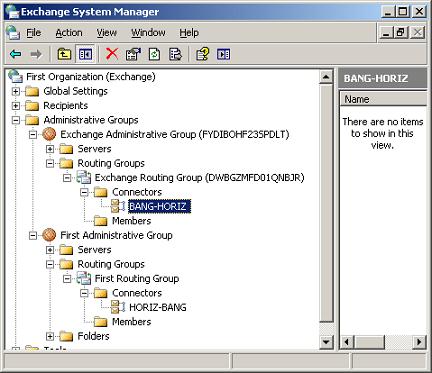Select Members under Exchange Routing Group
Screen dimensions: 432x373
click(x=132, y=221)
